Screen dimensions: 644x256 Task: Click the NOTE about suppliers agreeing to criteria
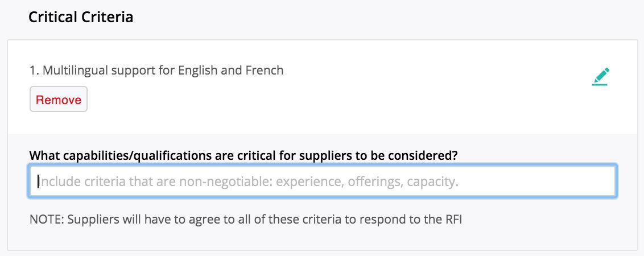pyautogui.click(x=246, y=220)
